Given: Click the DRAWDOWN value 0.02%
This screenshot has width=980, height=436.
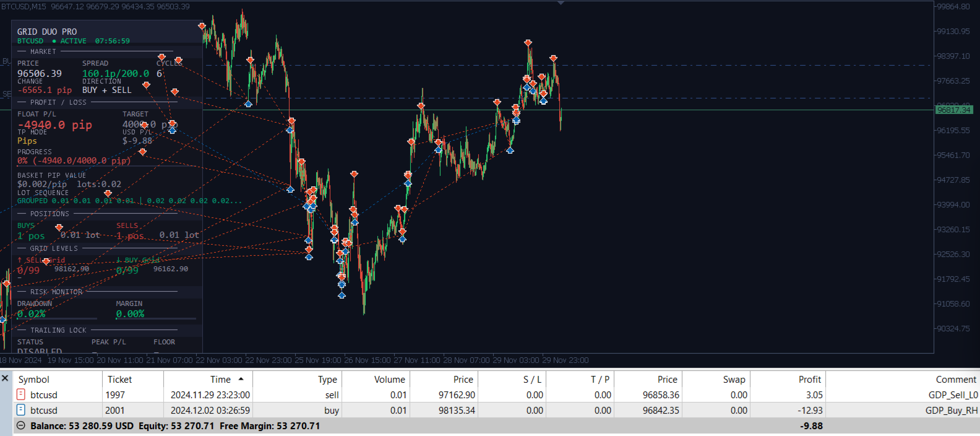Looking at the screenshot, I should point(31,313).
